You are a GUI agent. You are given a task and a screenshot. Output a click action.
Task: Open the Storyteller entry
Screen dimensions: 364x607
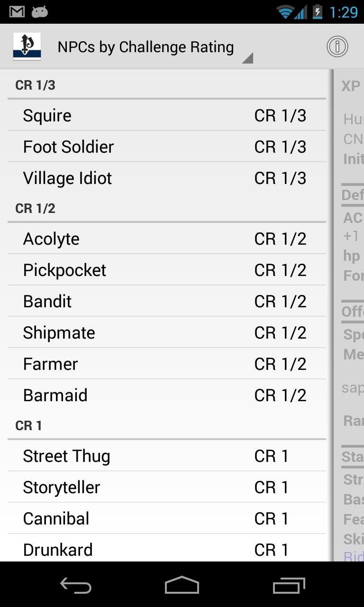pyautogui.click(x=166, y=487)
